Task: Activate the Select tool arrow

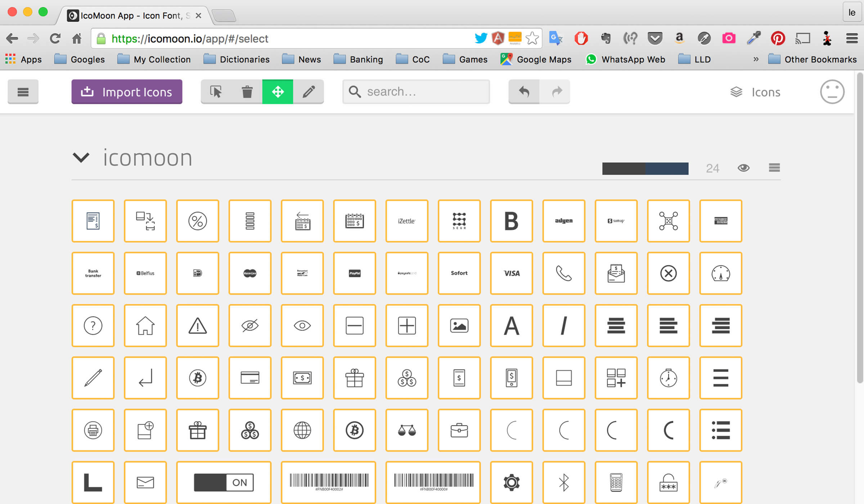Action: pyautogui.click(x=216, y=92)
